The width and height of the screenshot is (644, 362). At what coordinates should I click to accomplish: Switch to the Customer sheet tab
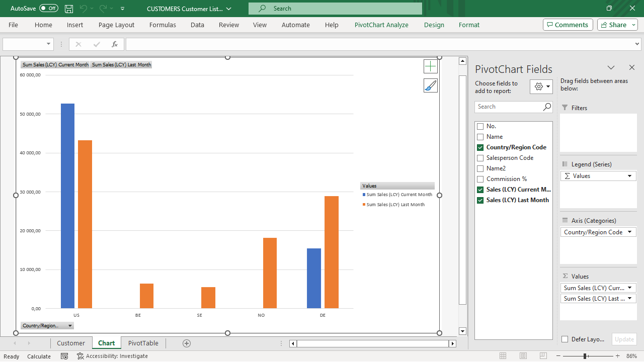coord(71,343)
